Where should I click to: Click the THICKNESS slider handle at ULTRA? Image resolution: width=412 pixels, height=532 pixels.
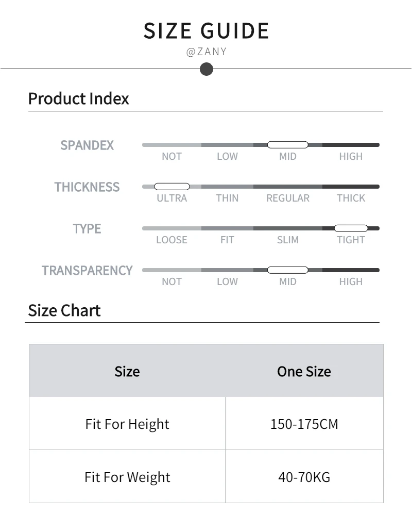point(172,187)
